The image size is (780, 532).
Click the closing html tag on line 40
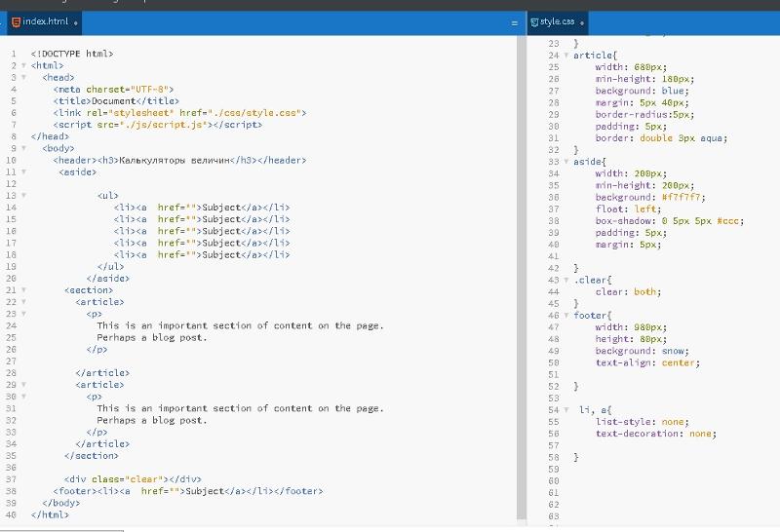click(x=50, y=514)
